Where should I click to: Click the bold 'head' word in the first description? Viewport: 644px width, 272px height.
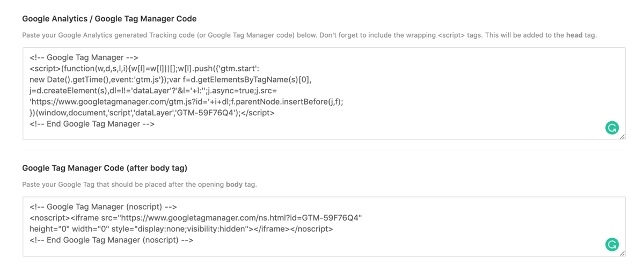pos(574,35)
